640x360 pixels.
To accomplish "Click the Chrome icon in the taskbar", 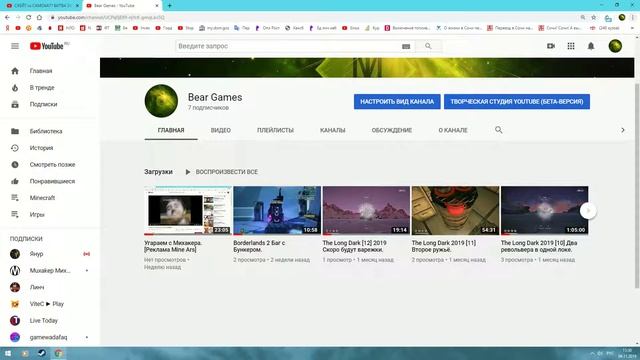I will (58, 353).
